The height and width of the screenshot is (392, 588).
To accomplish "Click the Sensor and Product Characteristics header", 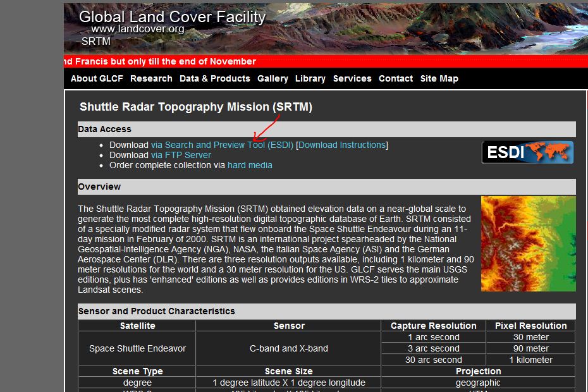I will pos(156,311).
